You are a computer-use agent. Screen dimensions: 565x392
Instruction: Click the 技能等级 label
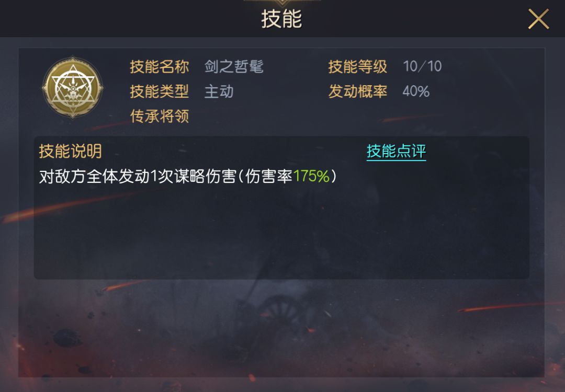click(357, 66)
